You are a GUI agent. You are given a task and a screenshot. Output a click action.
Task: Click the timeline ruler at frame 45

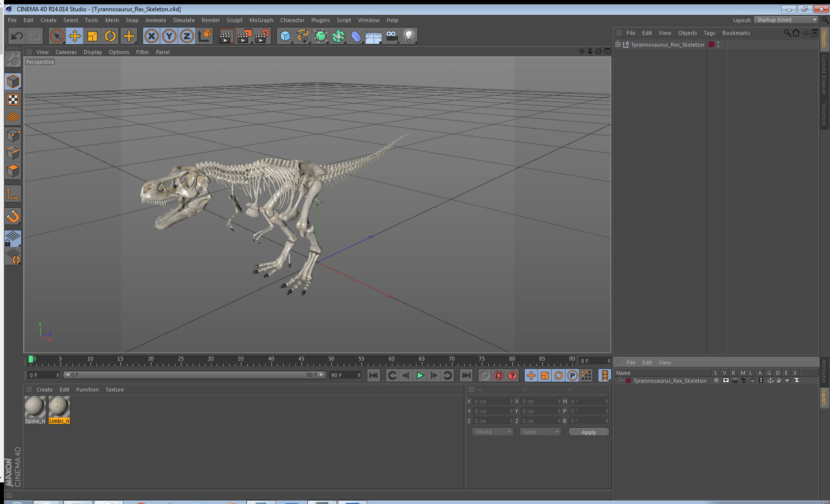pyautogui.click(x=301, y=361)
